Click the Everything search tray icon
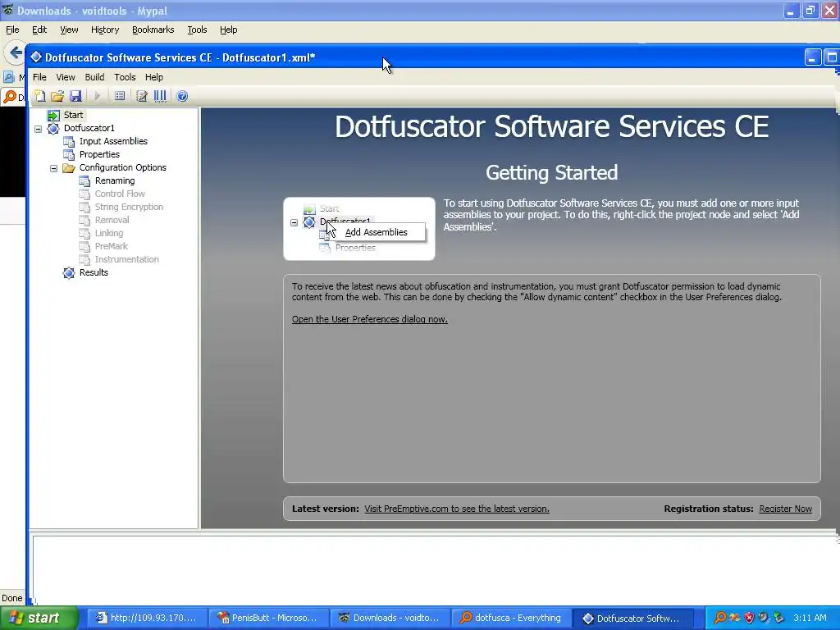Image resolution: width=840 pixels, height=630 pixels. (x=720, y=618)
